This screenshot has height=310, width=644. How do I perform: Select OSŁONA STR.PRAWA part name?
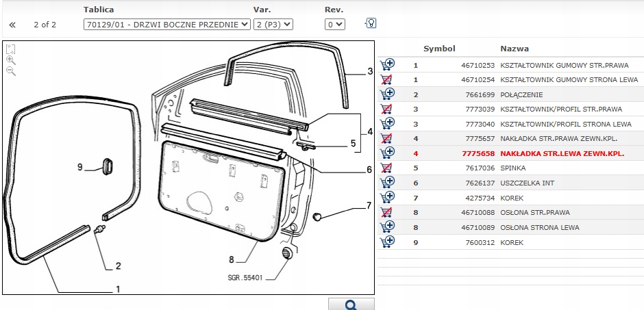[535, 212]
